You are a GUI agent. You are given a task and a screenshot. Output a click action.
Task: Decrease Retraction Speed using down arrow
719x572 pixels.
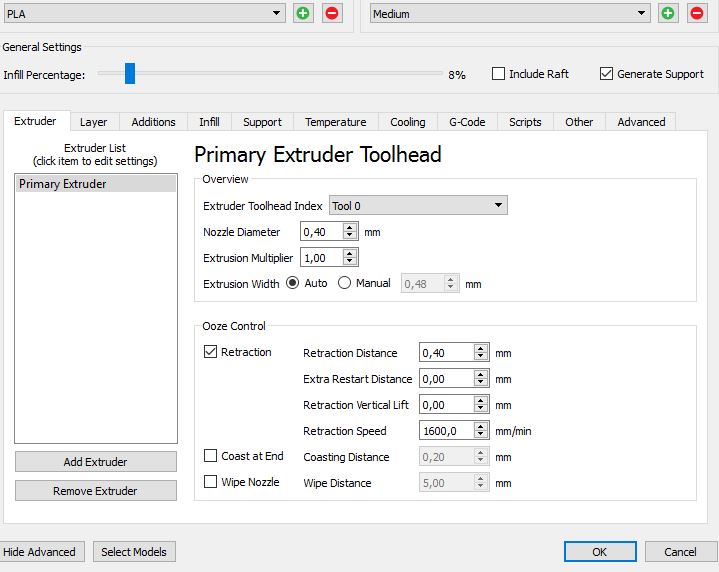[x=481, y=436]
